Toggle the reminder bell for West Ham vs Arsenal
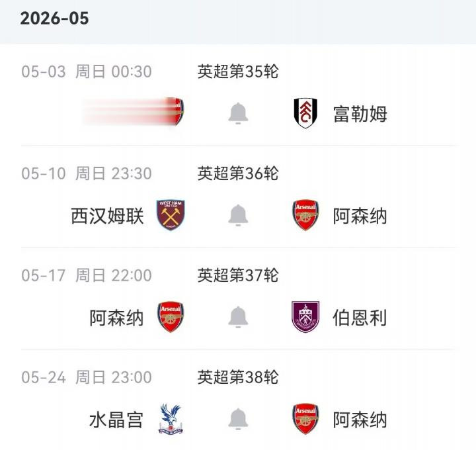476x450 pixels. [x=238, y=216]
